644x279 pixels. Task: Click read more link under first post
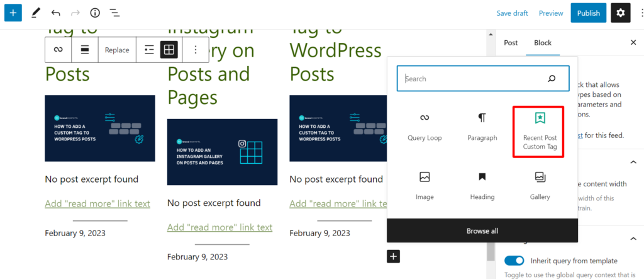97,203
